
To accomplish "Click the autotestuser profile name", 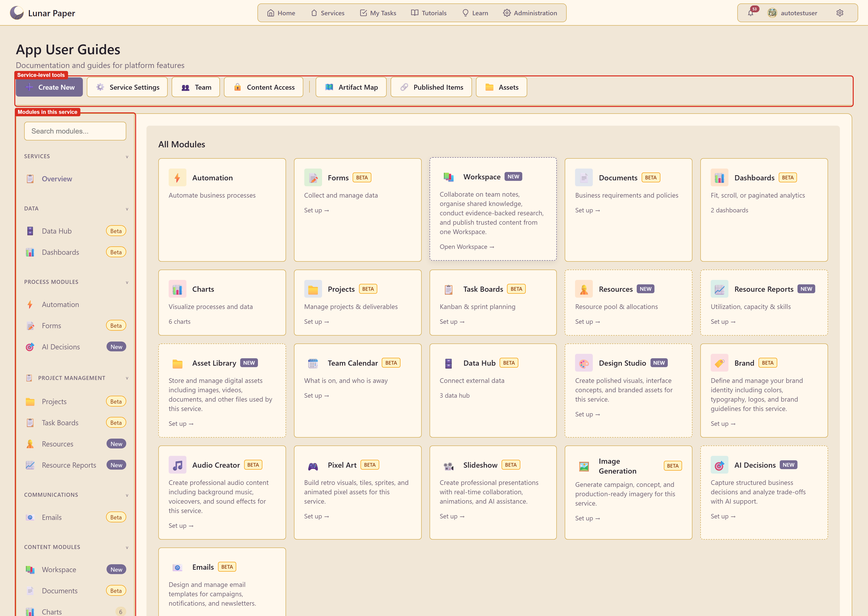I will click(798, 13).
